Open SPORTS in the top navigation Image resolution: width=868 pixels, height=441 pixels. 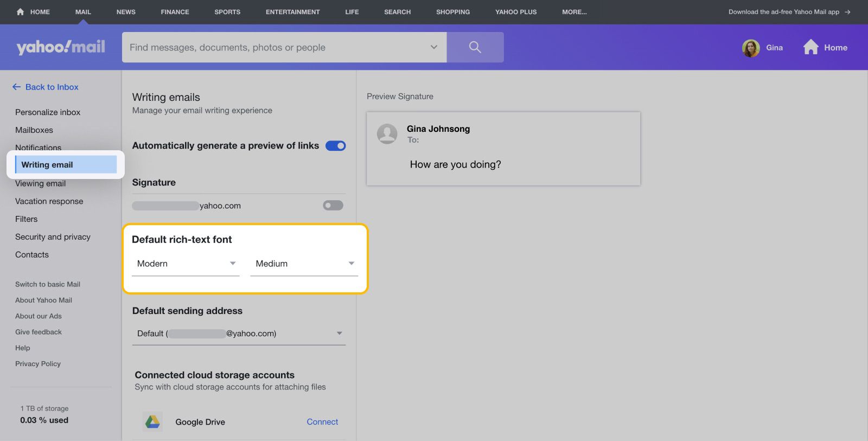coord(227,12)
